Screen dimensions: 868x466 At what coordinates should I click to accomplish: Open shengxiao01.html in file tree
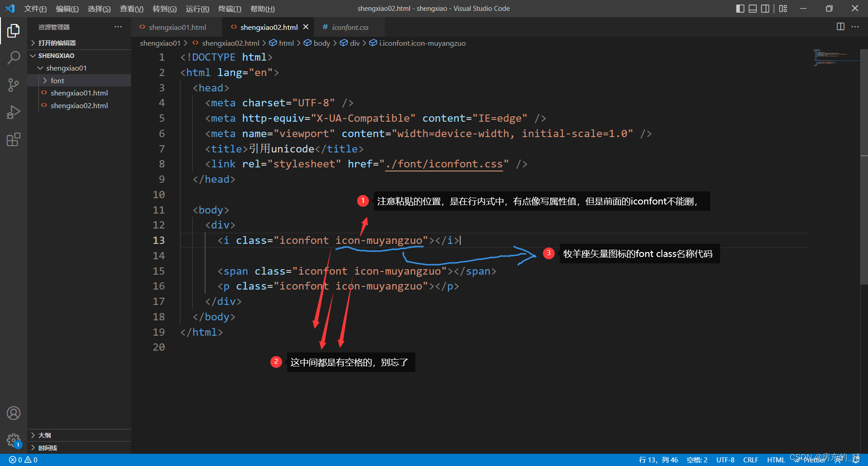pyautogui.click(x=79, y=93)
